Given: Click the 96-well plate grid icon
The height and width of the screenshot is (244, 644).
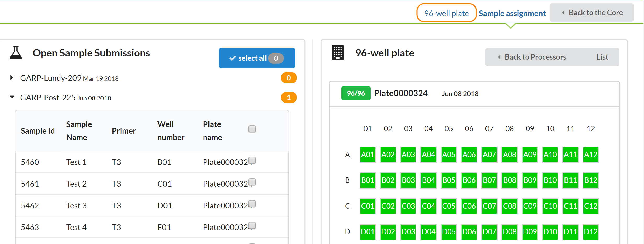Looking at the screenshot, I should pos(337,53).
